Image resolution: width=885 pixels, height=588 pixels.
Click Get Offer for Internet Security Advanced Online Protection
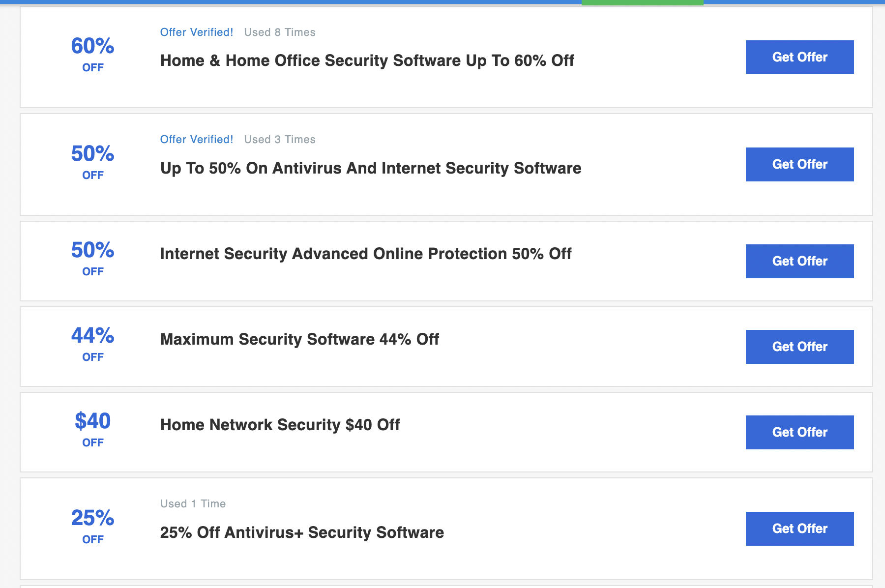799,261
